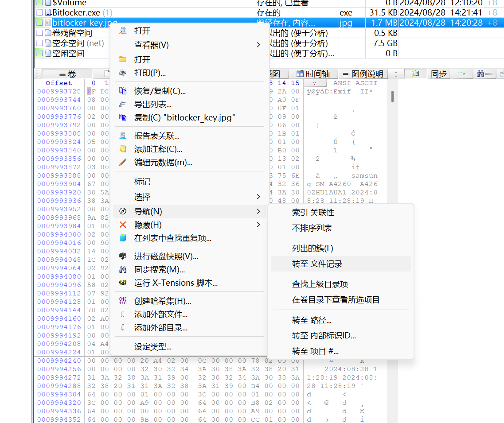Click the folder-with-magnifier viewer toolbar icon
The width and height of the screenshot is (504, 423).
point(415,74)
